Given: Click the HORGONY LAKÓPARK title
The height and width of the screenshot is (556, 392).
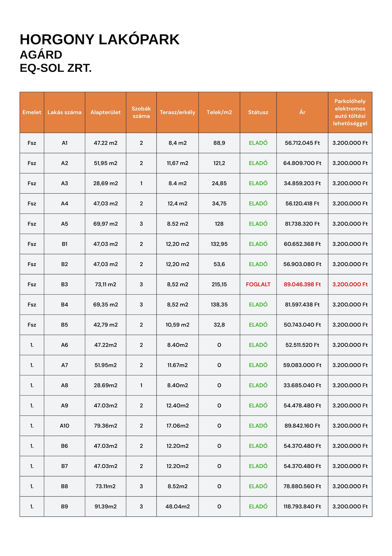Looking at the screenshot, I should pos(99,39).
